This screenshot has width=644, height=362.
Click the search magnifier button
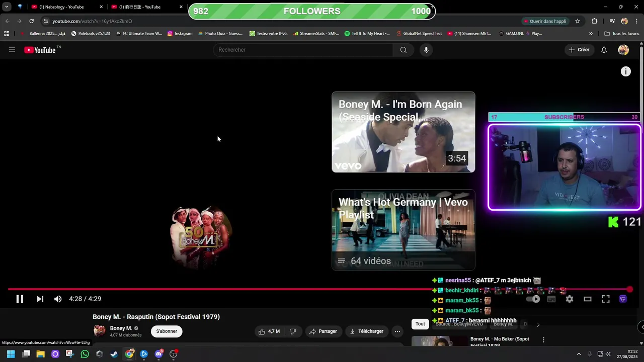[404, 50]
